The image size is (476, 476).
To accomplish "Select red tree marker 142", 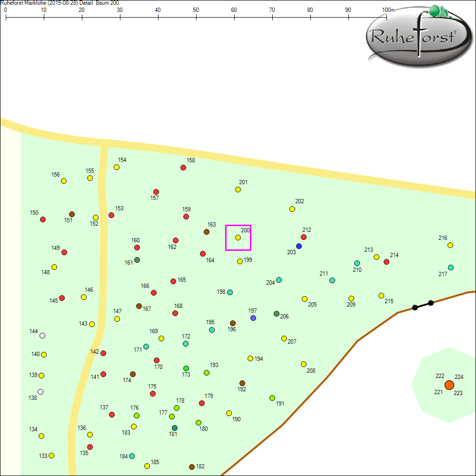I will (x=103, y=353).
